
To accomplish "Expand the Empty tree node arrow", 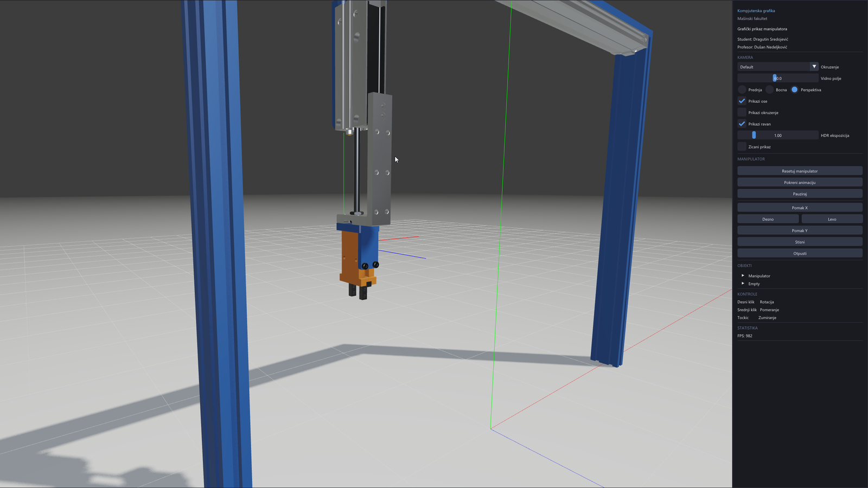I will click(743, 283).
